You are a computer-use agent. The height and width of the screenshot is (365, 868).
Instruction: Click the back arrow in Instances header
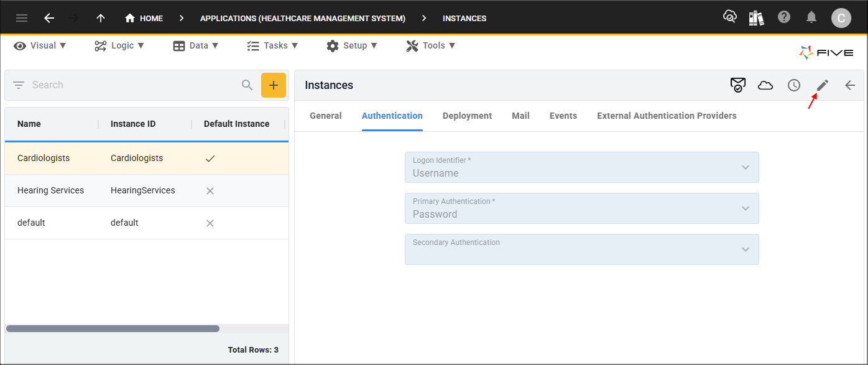tap(850, 85)
